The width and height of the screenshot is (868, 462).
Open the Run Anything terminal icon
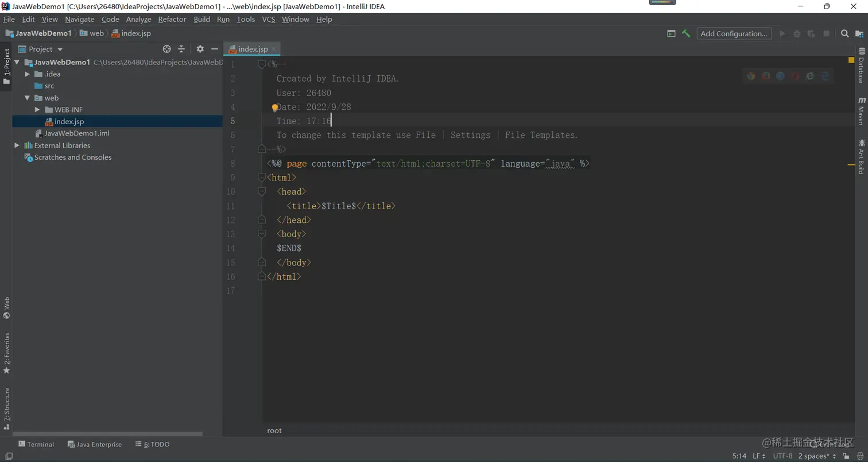(x=671, y=33)
